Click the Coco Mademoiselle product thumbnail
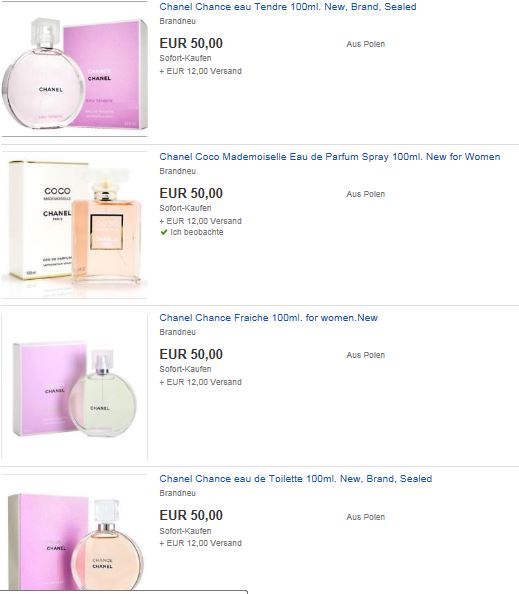Viewport: 519px width, 594px height. pos(74,225)
